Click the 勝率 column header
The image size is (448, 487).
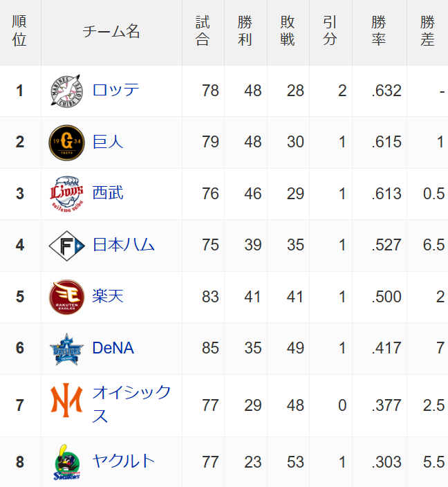click(x=380, y=31)
